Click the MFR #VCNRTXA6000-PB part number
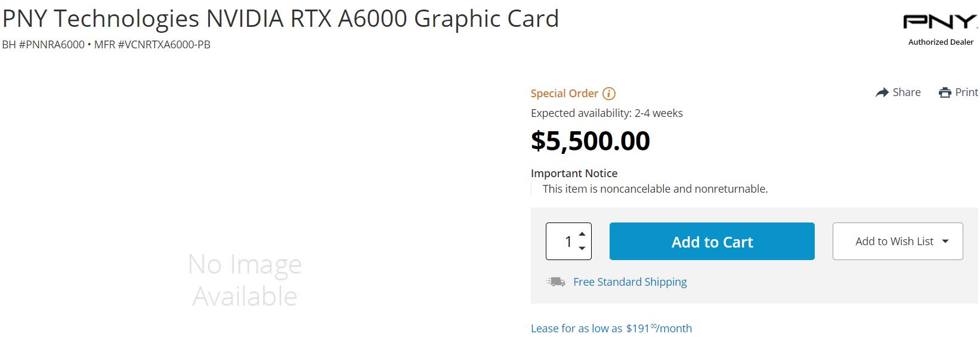Image resolution: width=980 pixels, height=343 pixels. click(x=152, y=45)
